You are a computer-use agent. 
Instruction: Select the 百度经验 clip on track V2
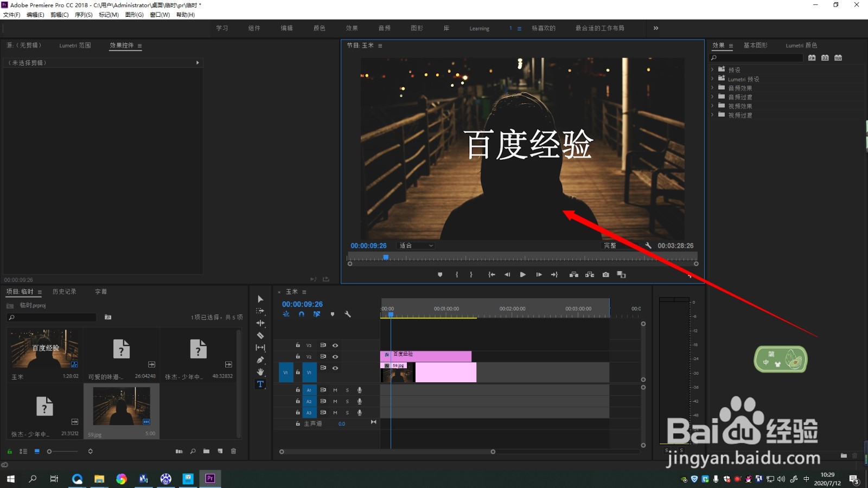pos(426,356)
